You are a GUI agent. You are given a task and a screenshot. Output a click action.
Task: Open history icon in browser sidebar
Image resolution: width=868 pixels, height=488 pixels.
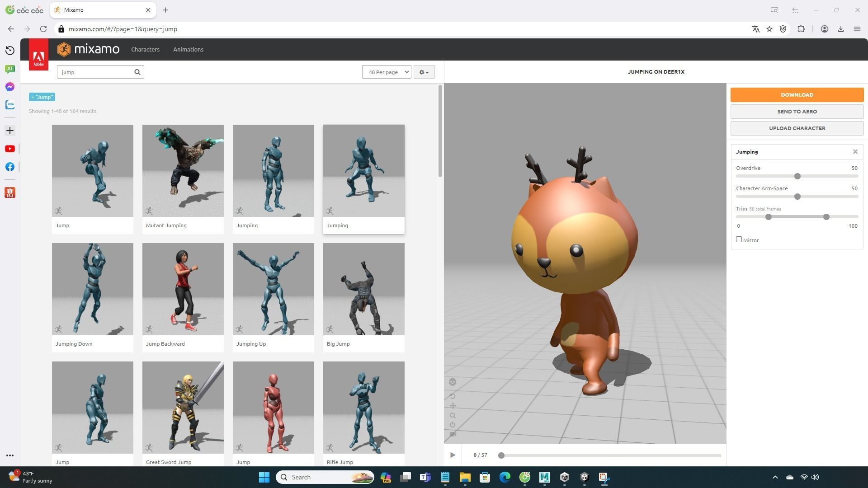pos(10,51)
